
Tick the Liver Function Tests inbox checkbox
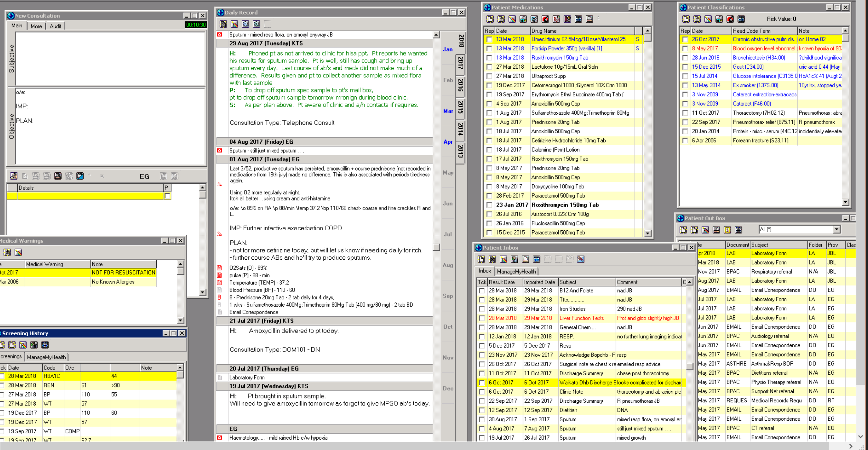pyautogui.click(x=482, y=318)
